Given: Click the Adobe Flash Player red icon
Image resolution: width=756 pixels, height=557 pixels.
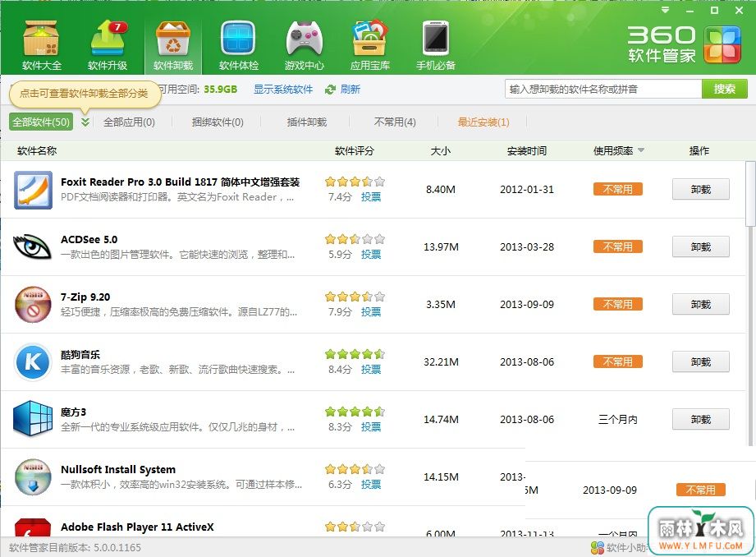Looking at the screenshot, I should click(x=33, y=527).
